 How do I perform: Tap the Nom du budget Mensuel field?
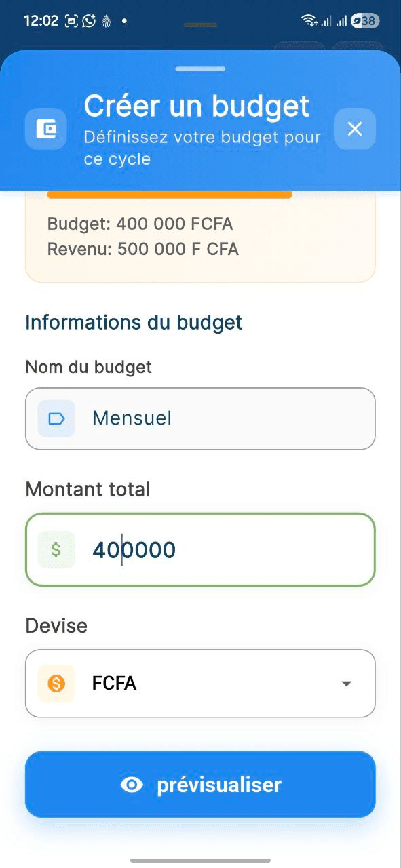[200, 418]
